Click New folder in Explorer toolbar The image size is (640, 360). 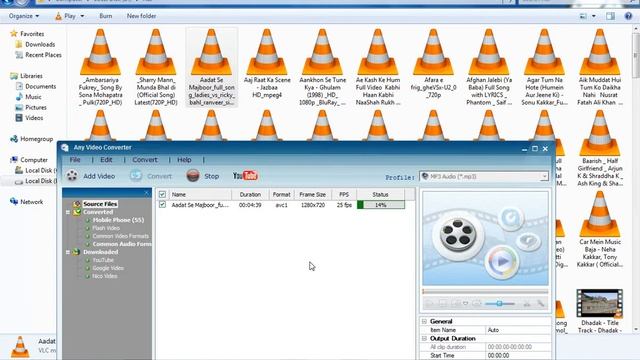pyautogui.click(x=141, y=16)
